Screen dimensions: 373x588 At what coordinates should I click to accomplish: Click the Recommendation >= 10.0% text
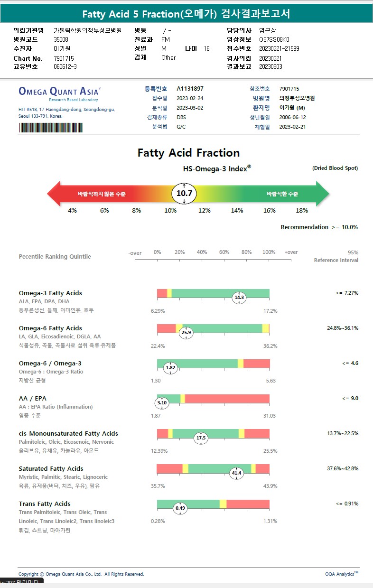coord(319,227)
